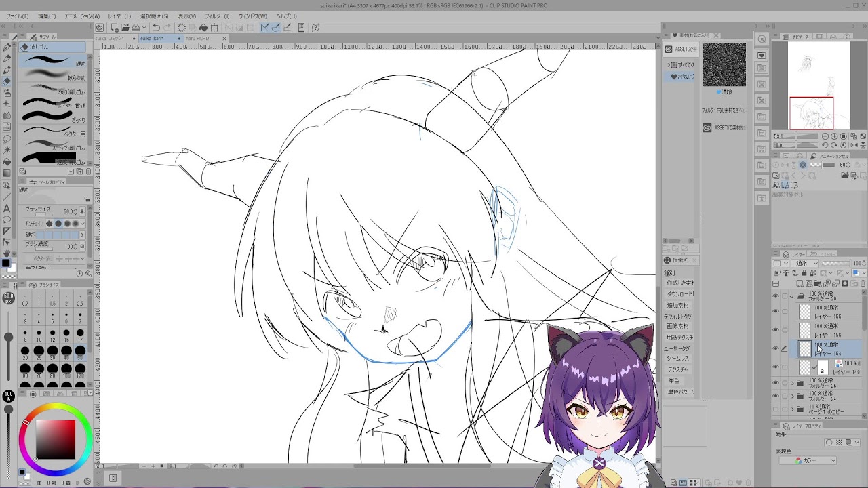
Task: Collapse folder フォルダー 26 in the Layer panel
Action: click(792, 296)
